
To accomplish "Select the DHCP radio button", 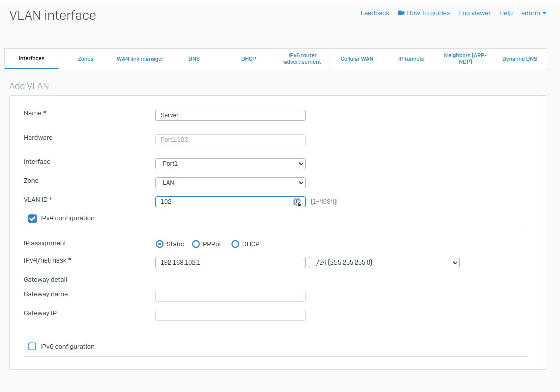I will pos(235,244).
